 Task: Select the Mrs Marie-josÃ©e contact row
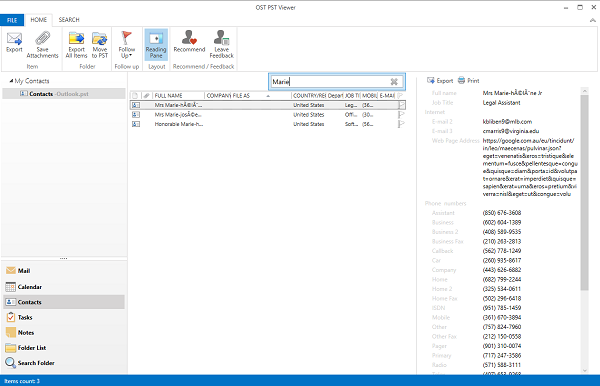(267, 114)
